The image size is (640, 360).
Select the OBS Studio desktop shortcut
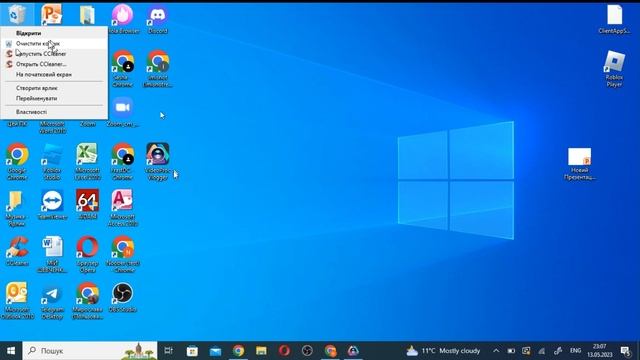click(x=122, y=298)
